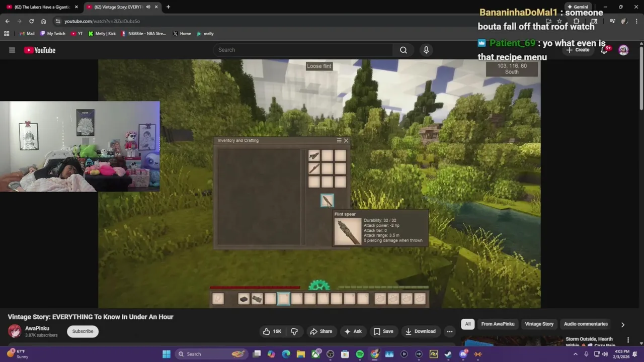Image resolution: width=644 pixels, height=362 pixels.
Task: Open the YT bookmark
Action: pos(77,34)
